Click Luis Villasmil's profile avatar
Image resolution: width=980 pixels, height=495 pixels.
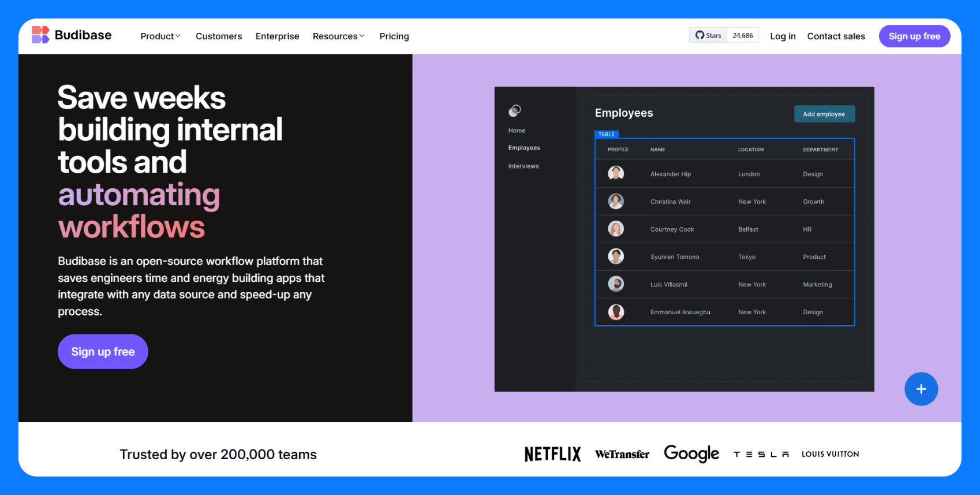tap(616, 284)
